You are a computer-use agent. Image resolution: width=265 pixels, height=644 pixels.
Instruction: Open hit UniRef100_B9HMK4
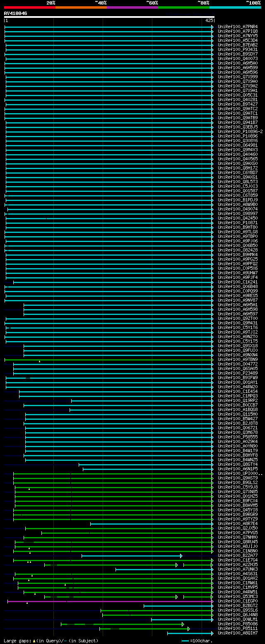tap(238, 255)
